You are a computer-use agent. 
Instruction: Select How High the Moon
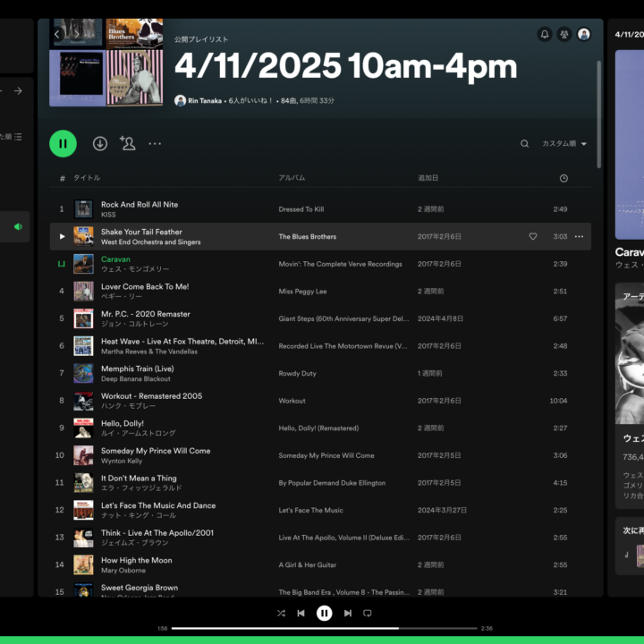(136, 560)
